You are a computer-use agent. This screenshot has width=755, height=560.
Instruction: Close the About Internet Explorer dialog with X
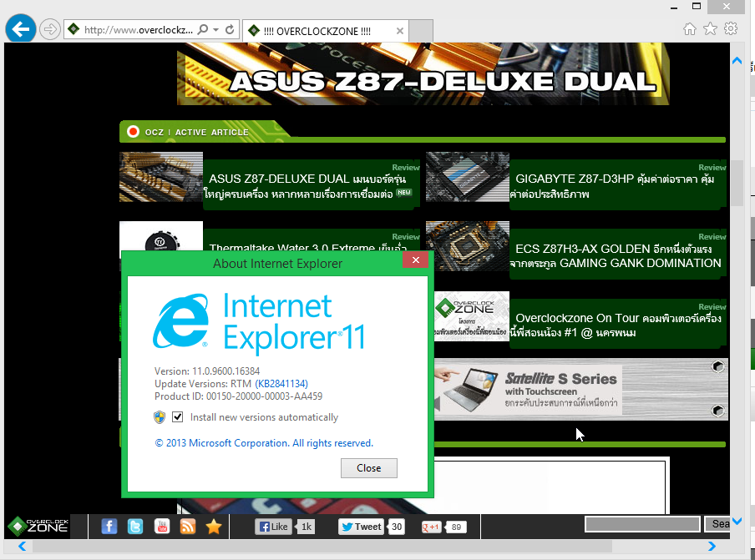click(x=416, y=260)
